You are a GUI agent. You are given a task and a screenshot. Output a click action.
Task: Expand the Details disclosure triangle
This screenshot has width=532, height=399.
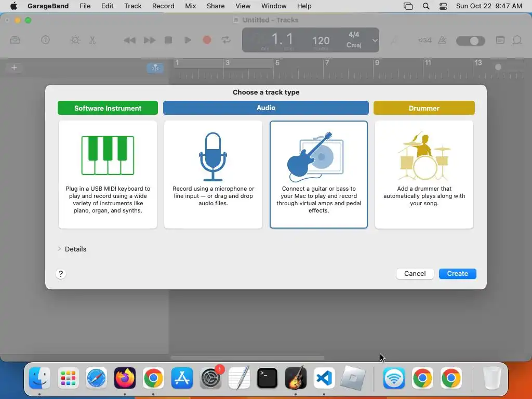click(59, 249)
